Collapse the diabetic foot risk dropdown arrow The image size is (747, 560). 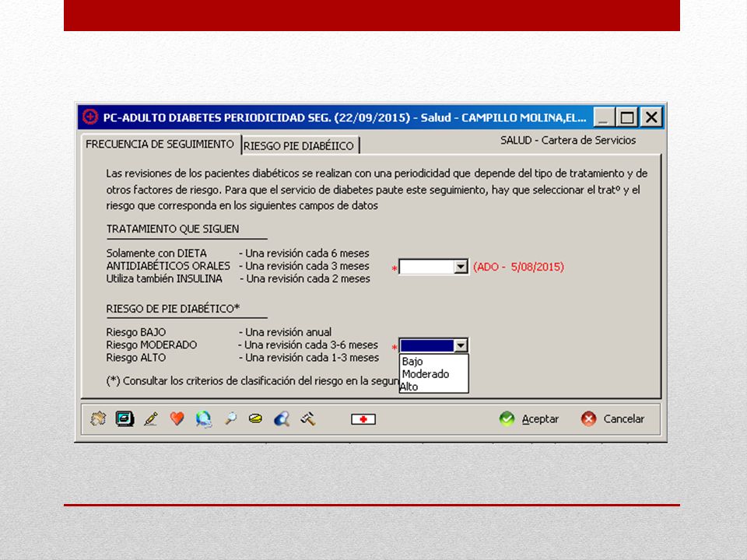tap(460, 345)
